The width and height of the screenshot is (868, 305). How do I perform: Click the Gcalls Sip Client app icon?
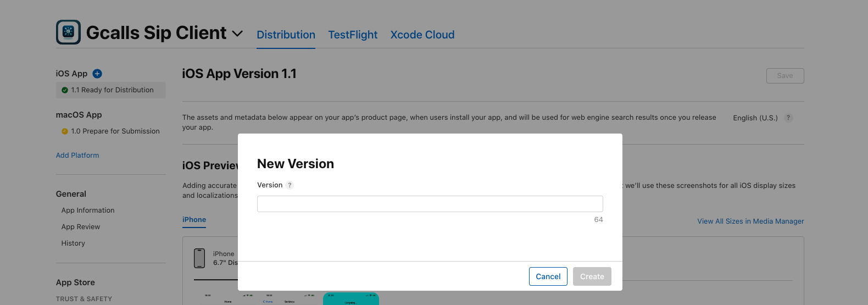click(x=68, y=32)
